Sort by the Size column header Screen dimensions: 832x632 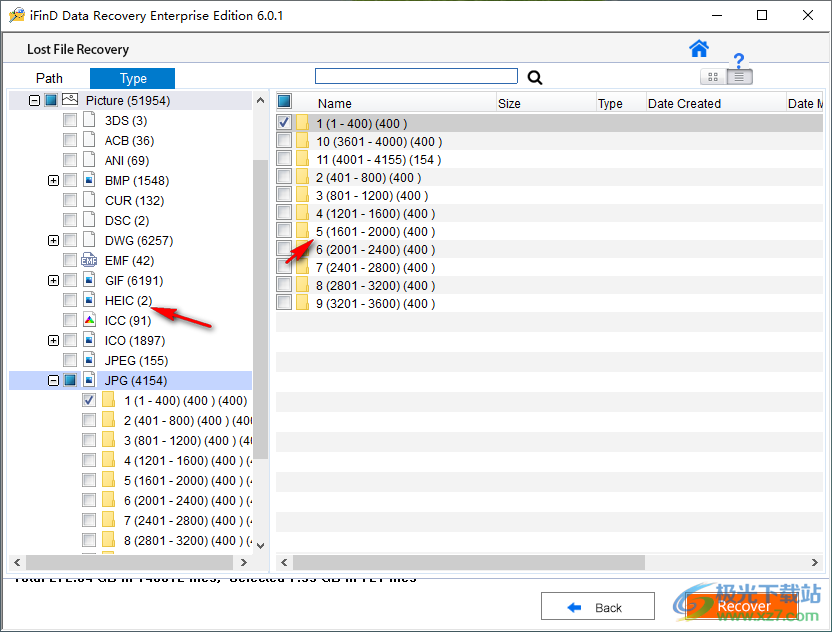(545, 103)
